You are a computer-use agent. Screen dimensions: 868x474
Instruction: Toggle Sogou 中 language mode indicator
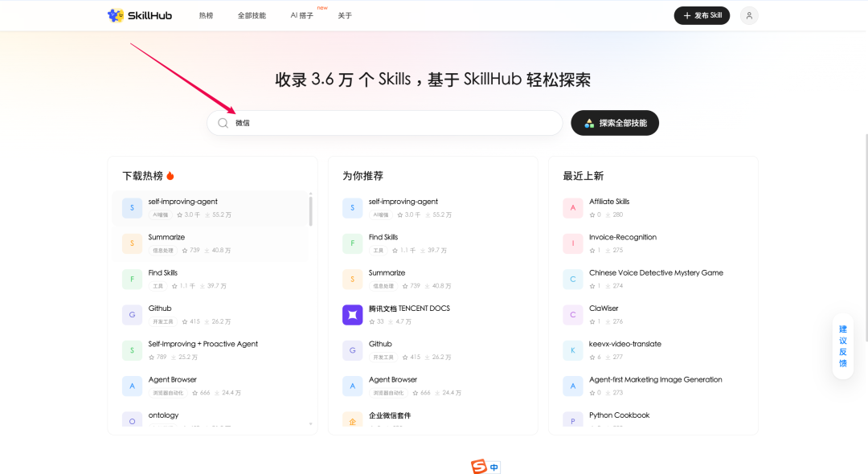pyautogui.click(x=493, y=468)
